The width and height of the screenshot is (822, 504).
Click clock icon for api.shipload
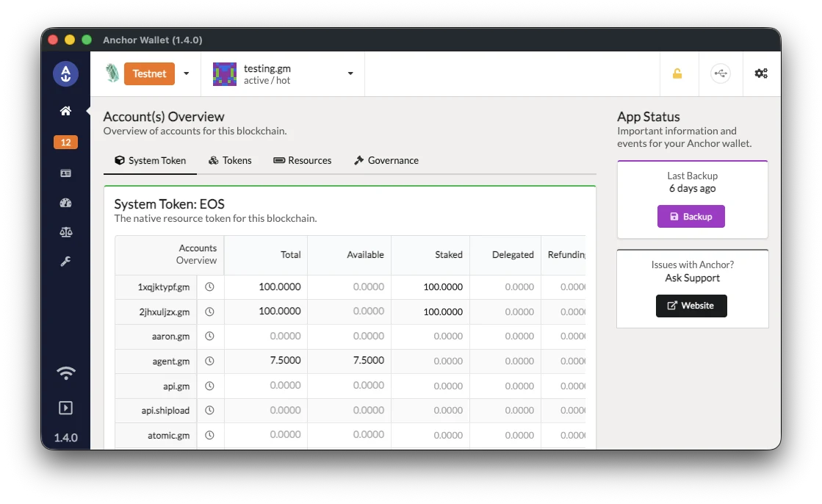tap(209, 410)
